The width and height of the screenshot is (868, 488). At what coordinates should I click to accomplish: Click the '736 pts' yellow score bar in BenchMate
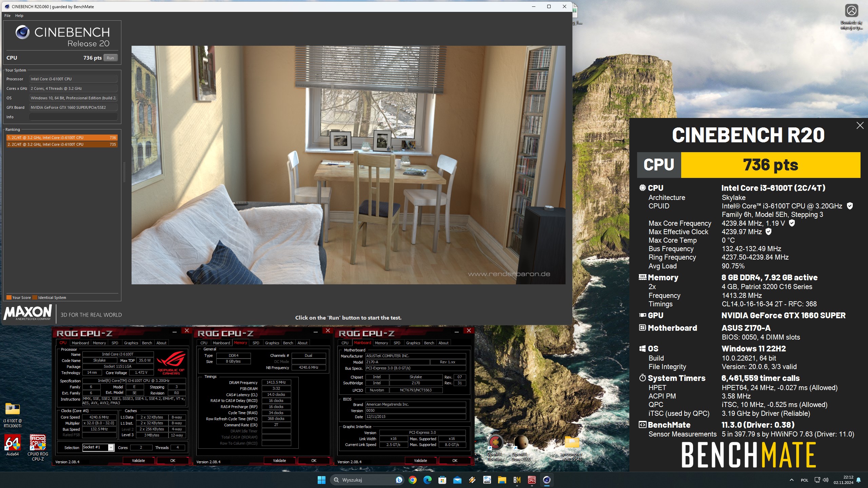(771, 165)
